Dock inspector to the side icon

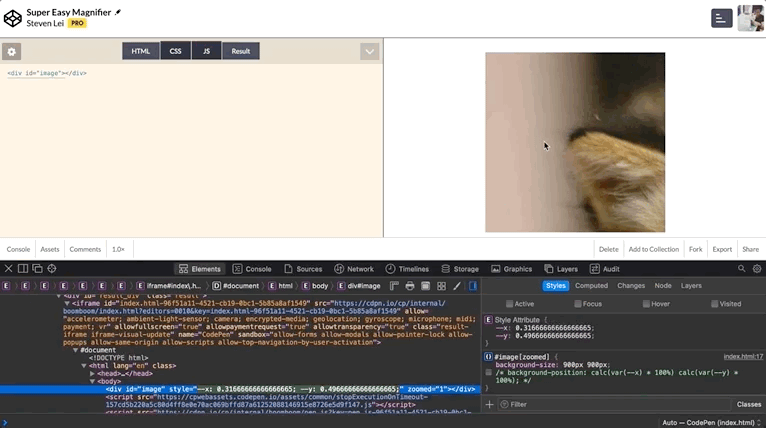coord(22,269)
